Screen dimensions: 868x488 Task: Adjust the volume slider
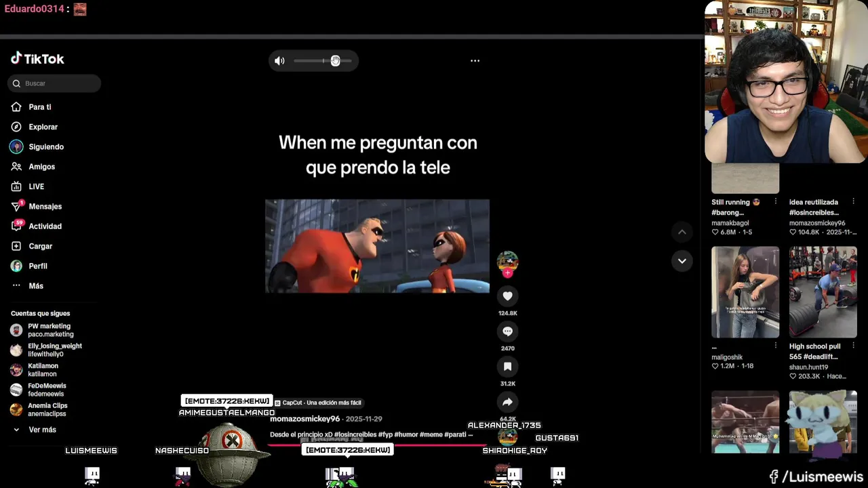[323, 61]
